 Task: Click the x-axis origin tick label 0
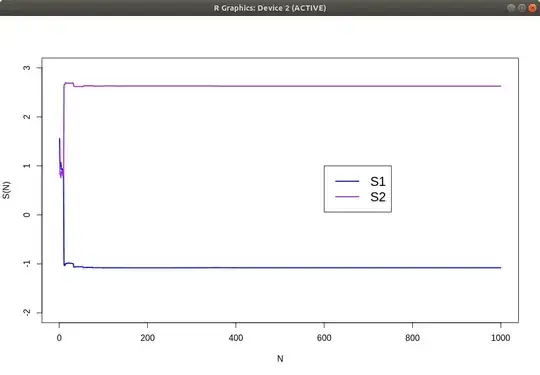pos(59,338)
